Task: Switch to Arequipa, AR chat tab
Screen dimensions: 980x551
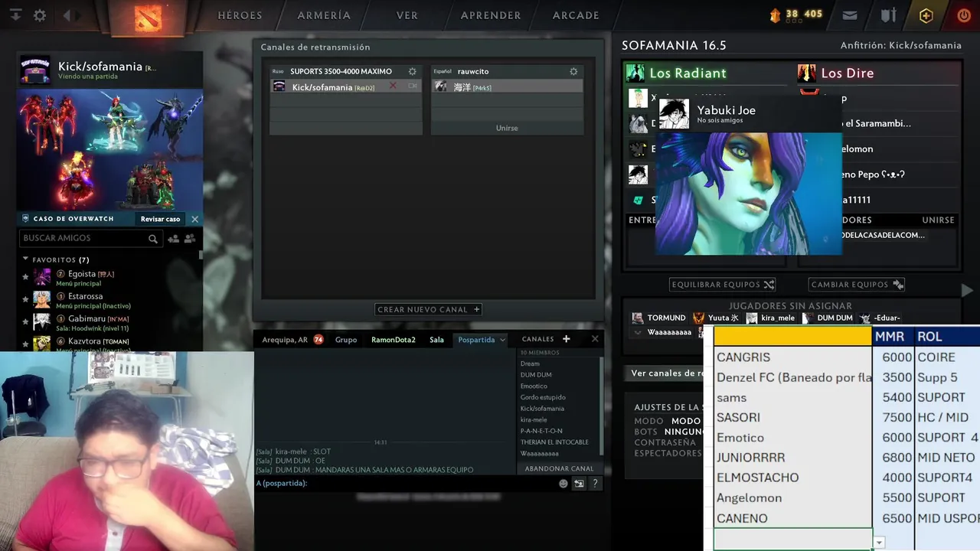Action: click(285, 340)
